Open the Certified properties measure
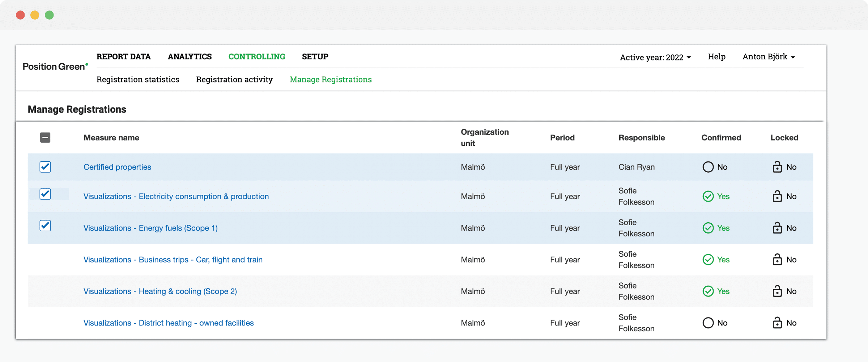The height and width of the screenshot is (362, 868). tap(117, 167)
